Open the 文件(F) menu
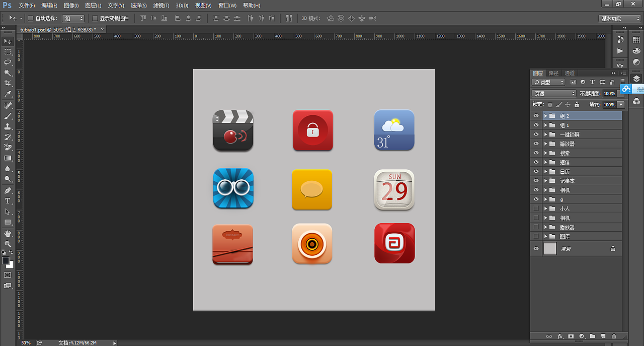The image size is (644, 346). pyautogui.click(x=27, y=6)
